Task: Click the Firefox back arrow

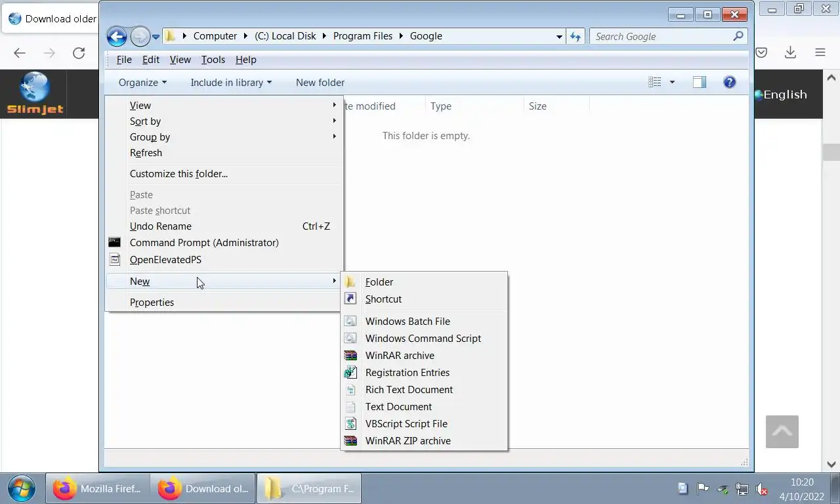Action: [20, 53]
